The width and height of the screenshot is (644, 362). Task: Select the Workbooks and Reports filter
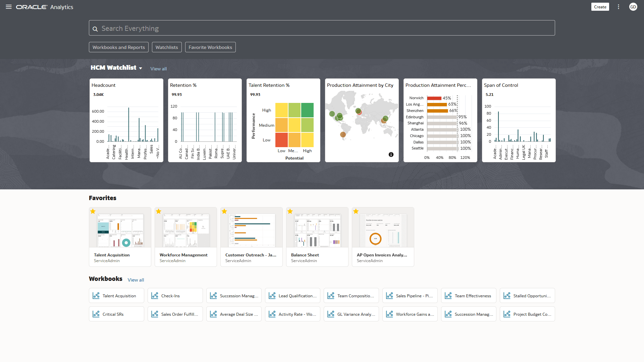click(x=119, y=47)
